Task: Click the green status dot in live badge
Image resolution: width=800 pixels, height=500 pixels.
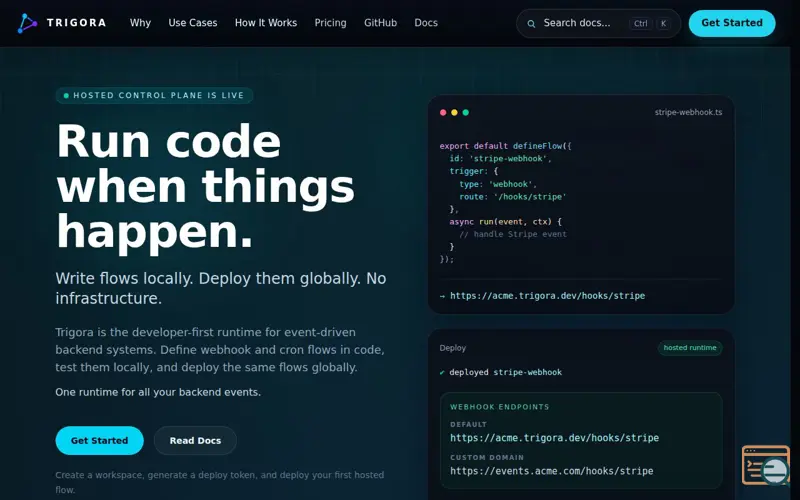Action: (66, 95)
